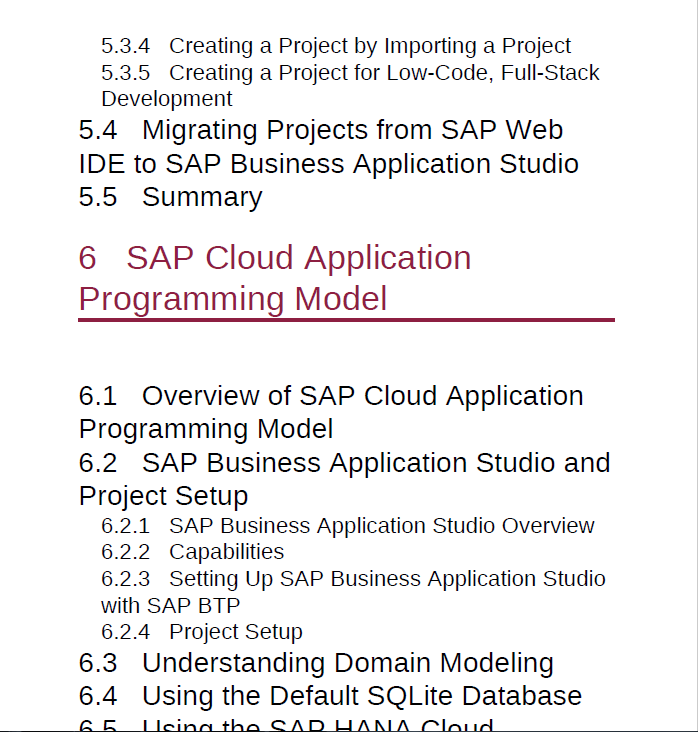This screenshot has width=698, height=732.
Task: Select 6.1 Overview of SAP Cloud Application Programming Model
Action: click(x=331, y=412)
